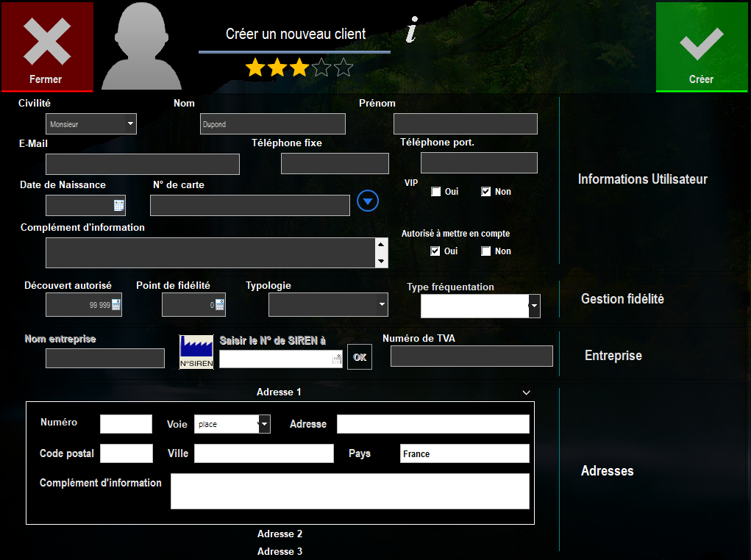Open the Typologie dropdown
This screenshot has height=560, width=751.
(328, 304)
